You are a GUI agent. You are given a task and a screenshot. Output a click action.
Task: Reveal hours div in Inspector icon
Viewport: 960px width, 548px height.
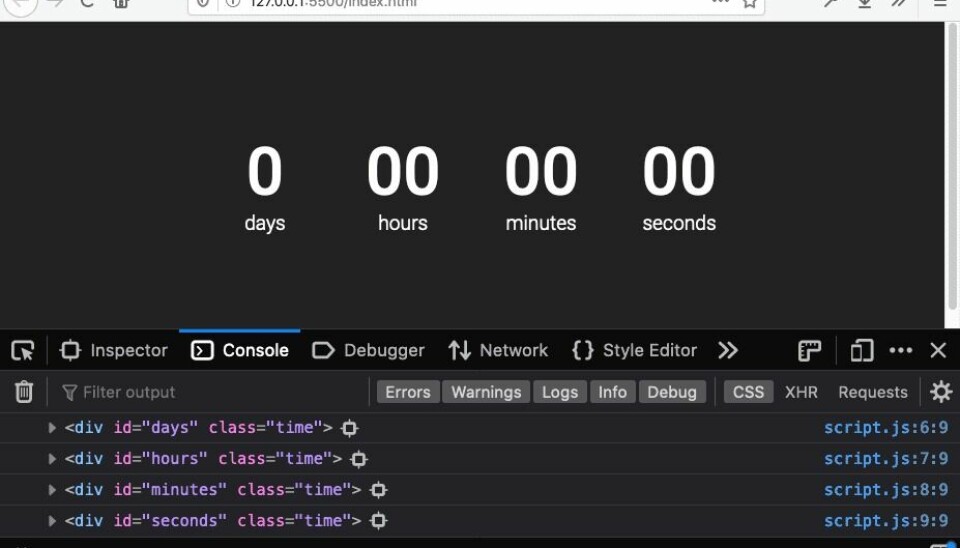[x=359, y=459]
